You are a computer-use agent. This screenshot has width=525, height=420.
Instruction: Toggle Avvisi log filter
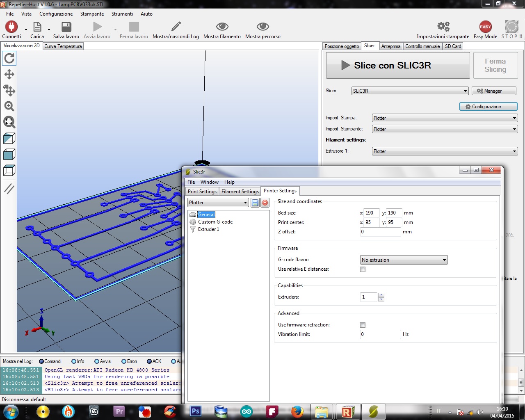pyautogui.click(x=97, y=361)
